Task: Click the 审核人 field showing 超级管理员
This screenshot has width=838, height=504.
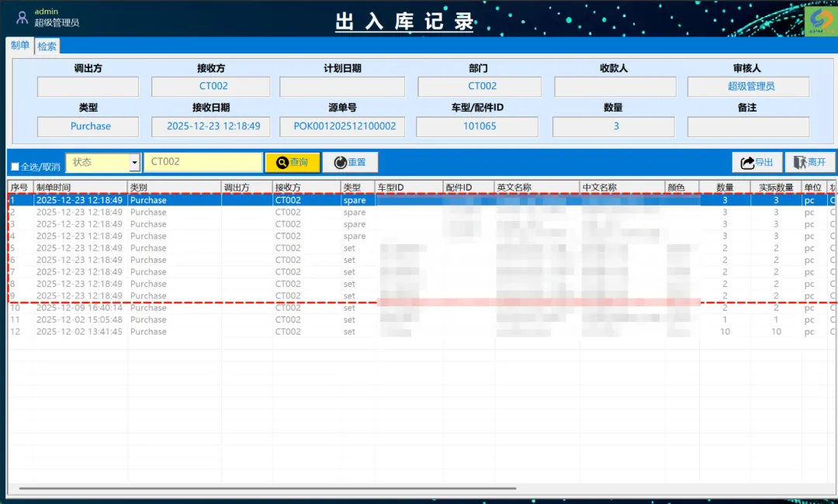Action: coord(748,87)
